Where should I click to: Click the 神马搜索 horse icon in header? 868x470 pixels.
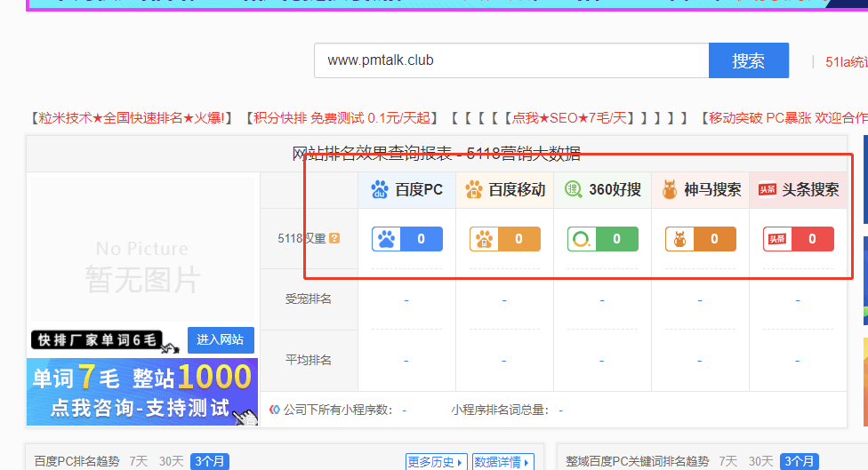pyautogui.click(x=670, y=189)
